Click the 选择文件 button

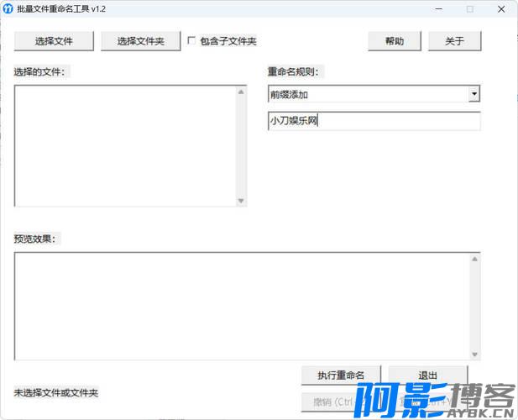54,40
